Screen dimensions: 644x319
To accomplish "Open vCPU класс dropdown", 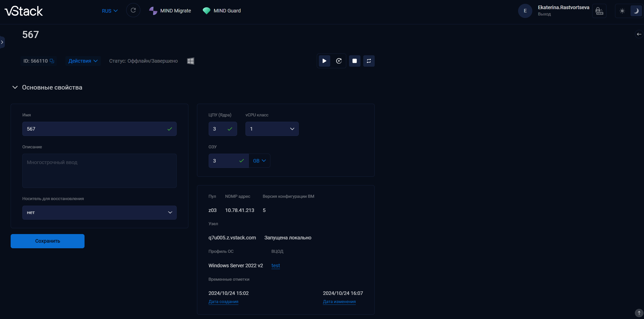I will point(272,129).
